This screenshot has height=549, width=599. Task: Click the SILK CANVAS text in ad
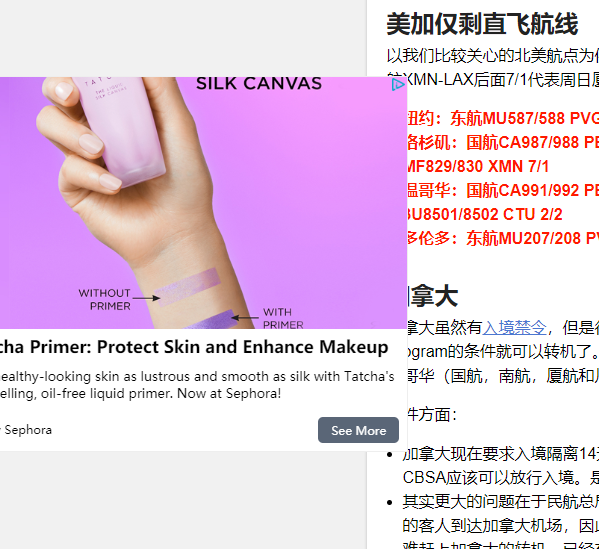coord(259,84)
